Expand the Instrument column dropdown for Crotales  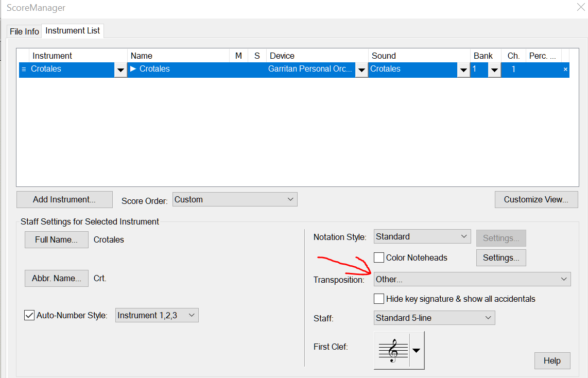point(121,70)
